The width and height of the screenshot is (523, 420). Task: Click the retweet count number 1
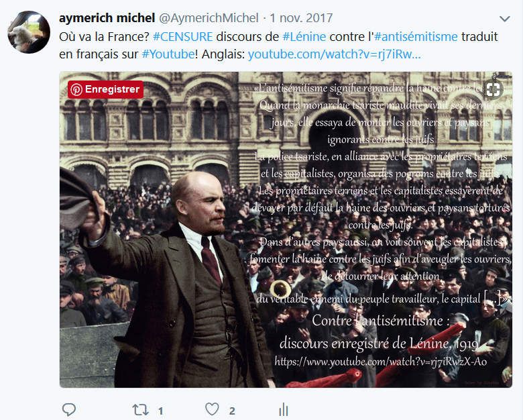(160, 411)
